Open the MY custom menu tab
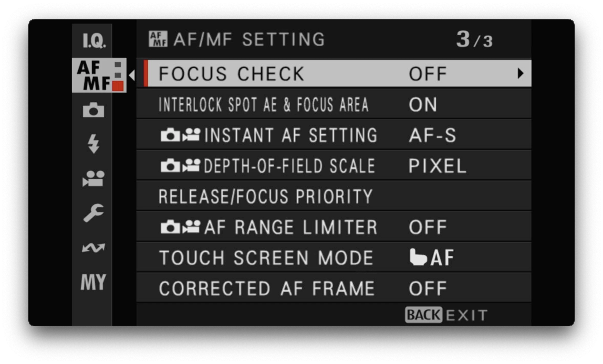 point(94,282)
